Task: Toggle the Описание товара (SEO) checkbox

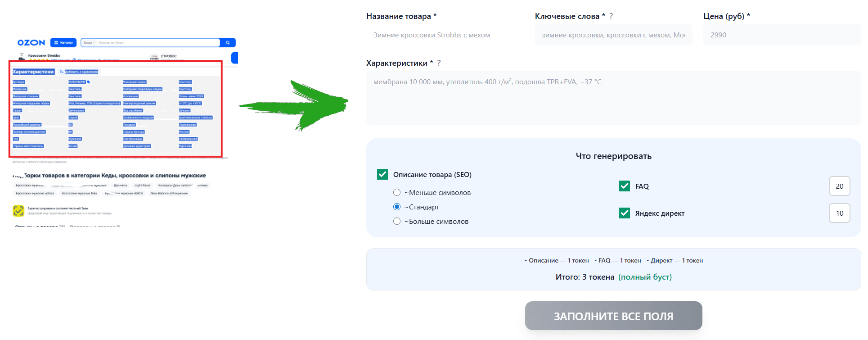Action: tap(382, 174)
